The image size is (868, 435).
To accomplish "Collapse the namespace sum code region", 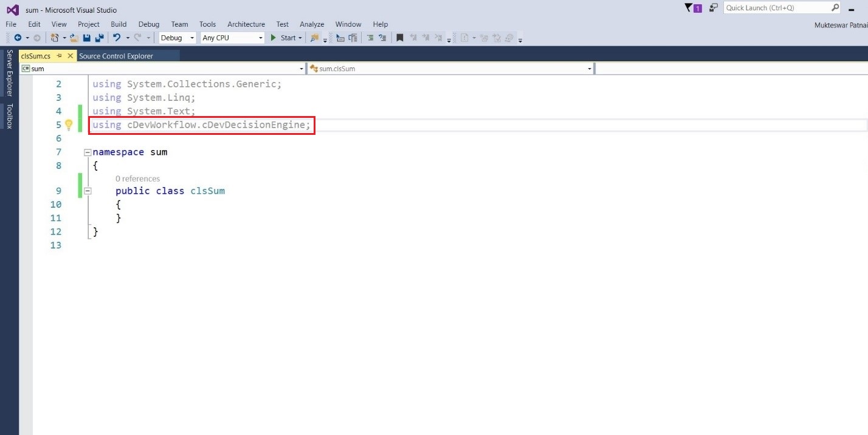I will [86, 152].
